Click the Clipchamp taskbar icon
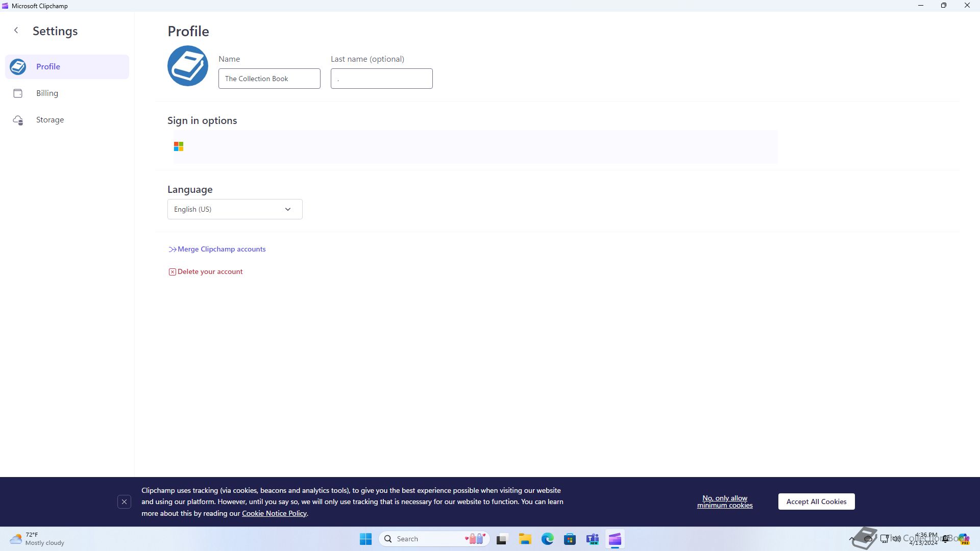 pyautogui.click(x=615, y=539)
